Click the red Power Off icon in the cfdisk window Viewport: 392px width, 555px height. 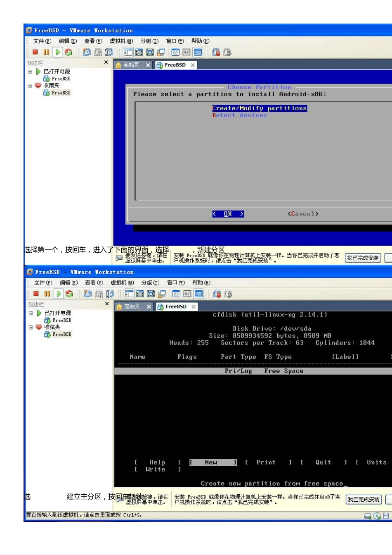(x=36, y=294)
